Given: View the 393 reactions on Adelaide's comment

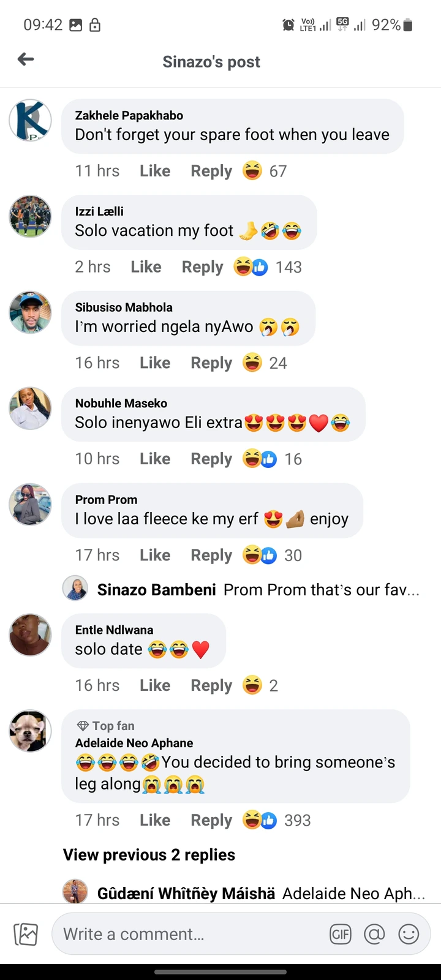Looking at the screenshot, I should [277, 820].
